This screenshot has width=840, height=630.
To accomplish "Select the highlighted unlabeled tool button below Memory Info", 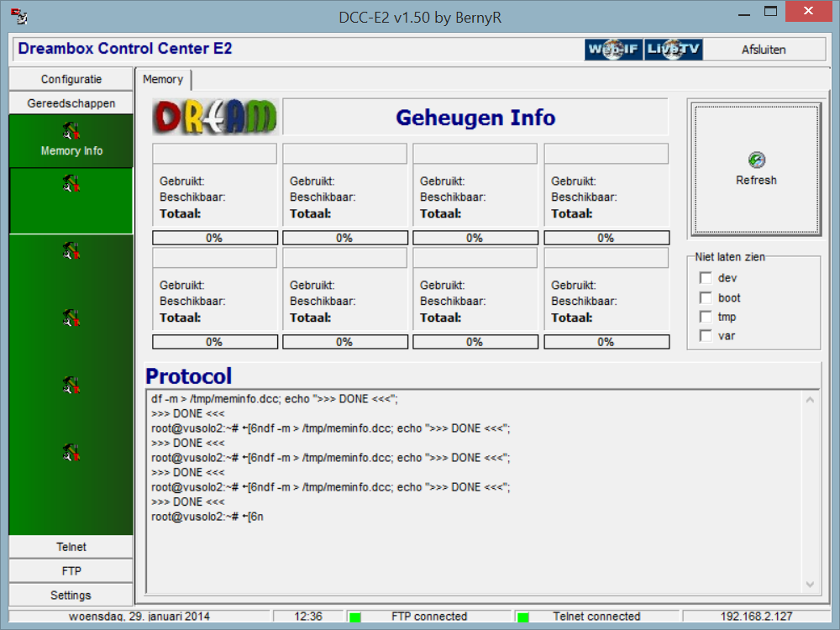I will click(x=71, y=201).
